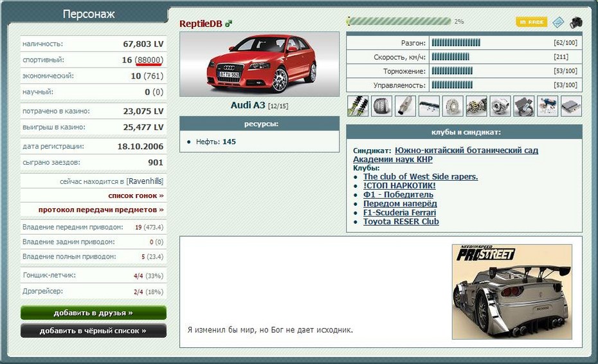
Task: Click the spoiler wing part icon
Action: pyautogui.click(x=429, y=105)
